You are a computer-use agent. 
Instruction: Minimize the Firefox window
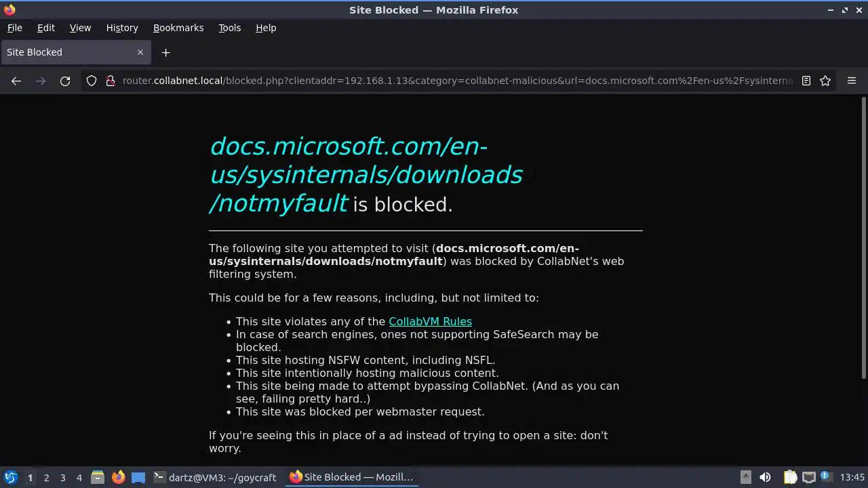click(x=831, y=10)
